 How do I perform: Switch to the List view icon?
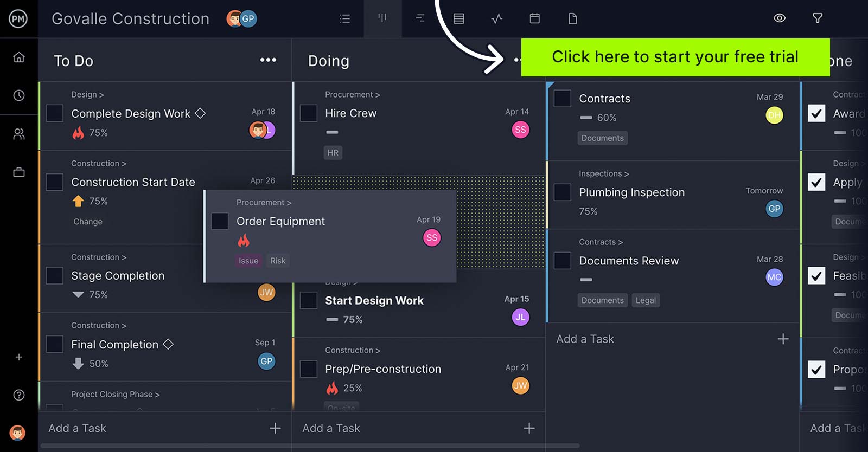pos(344,19)
